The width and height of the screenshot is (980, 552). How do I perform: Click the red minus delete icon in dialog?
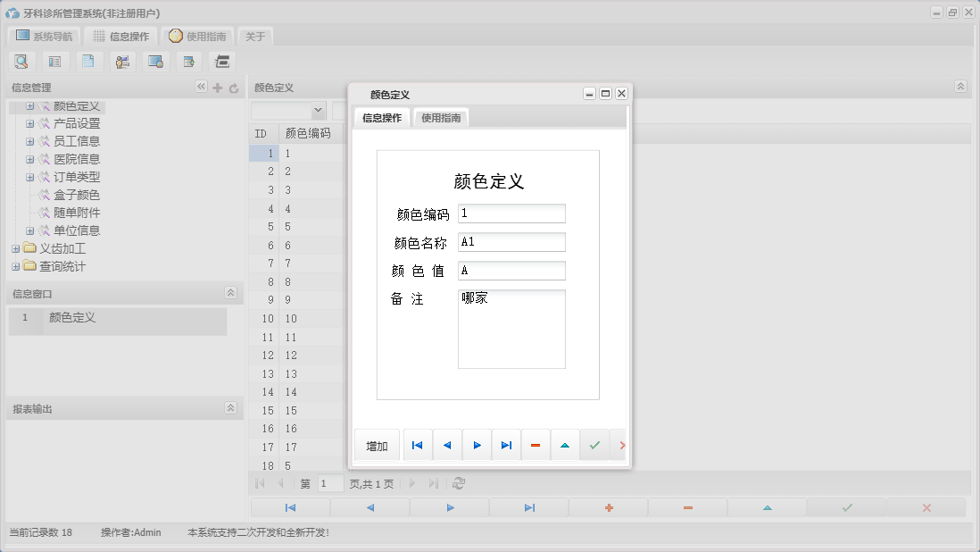[x=535, y=445]
